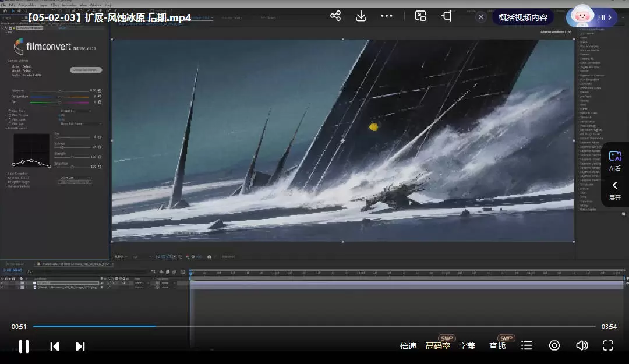Toggle the Film Luma checkbox
This screenshot has width=629, height=364.
(x=10, y=119)
